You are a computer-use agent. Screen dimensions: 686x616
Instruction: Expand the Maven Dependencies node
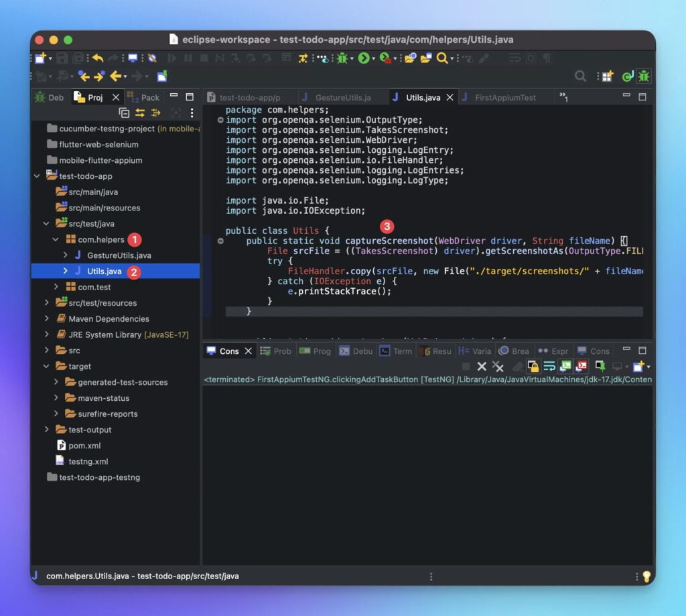46,318
